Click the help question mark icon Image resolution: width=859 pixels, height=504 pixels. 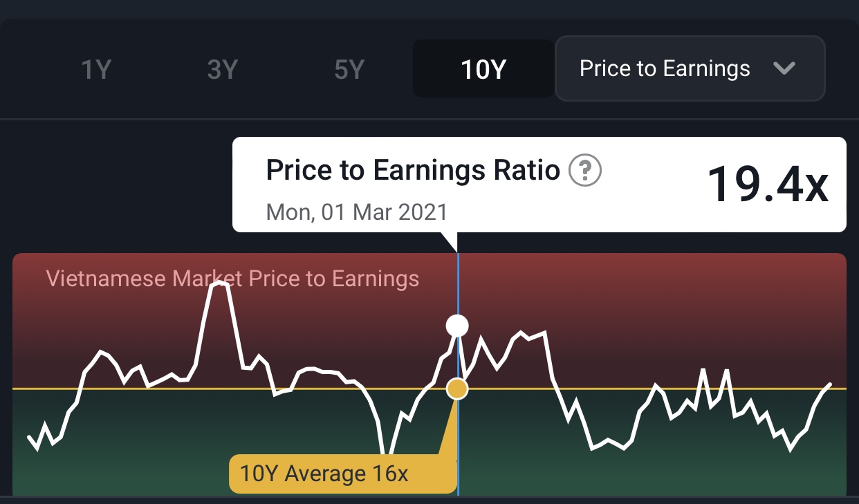(x=585, y=170)
